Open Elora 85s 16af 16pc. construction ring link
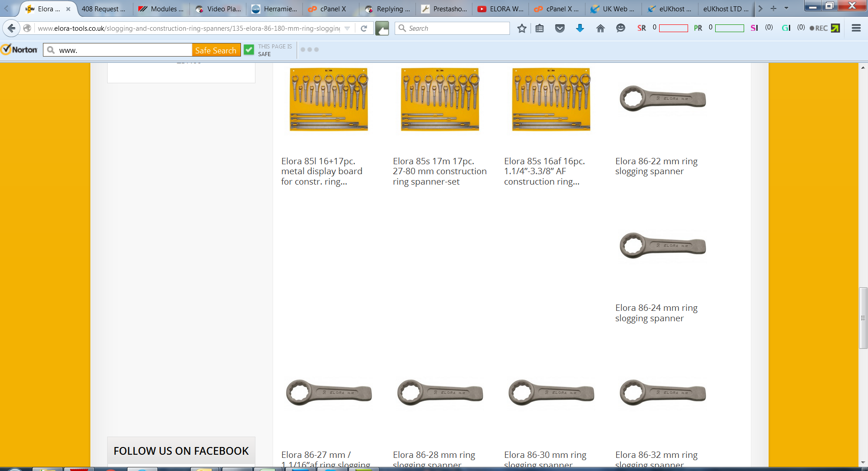The image size is (868, 471). pyautogui.click(x=545, y=171)
